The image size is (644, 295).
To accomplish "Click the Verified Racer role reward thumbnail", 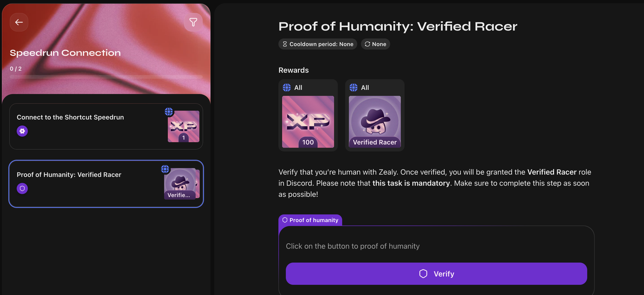I will 374,122.
